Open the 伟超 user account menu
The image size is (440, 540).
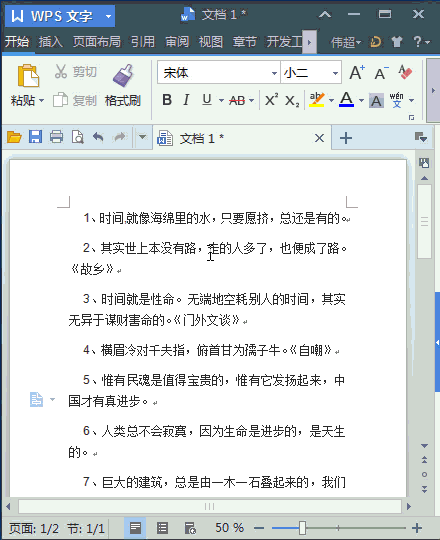[346, 42]
